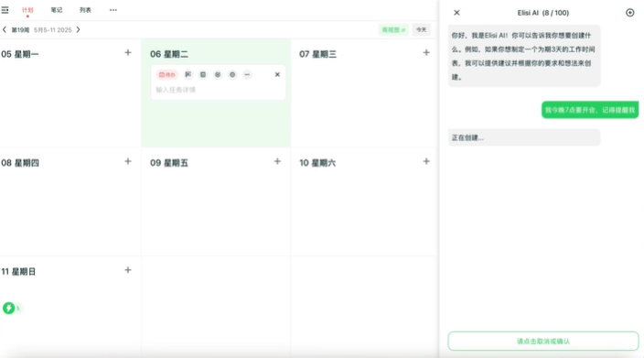The width and height of the screenshot is (644, 358).
Task: Close the new task card
Action: click(278, 74)
